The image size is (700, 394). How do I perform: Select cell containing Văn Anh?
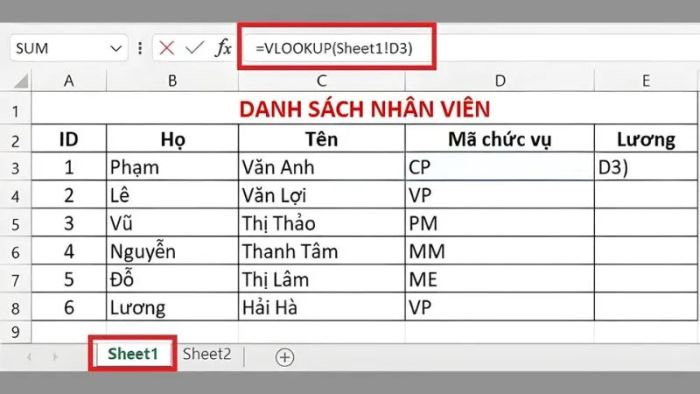click(321, 167)
